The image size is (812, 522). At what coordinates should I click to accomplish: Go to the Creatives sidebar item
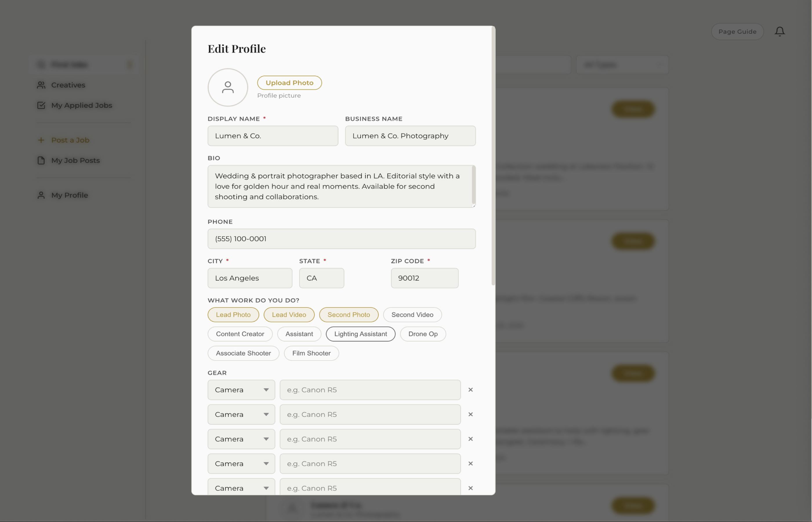[x=68, y=85]
